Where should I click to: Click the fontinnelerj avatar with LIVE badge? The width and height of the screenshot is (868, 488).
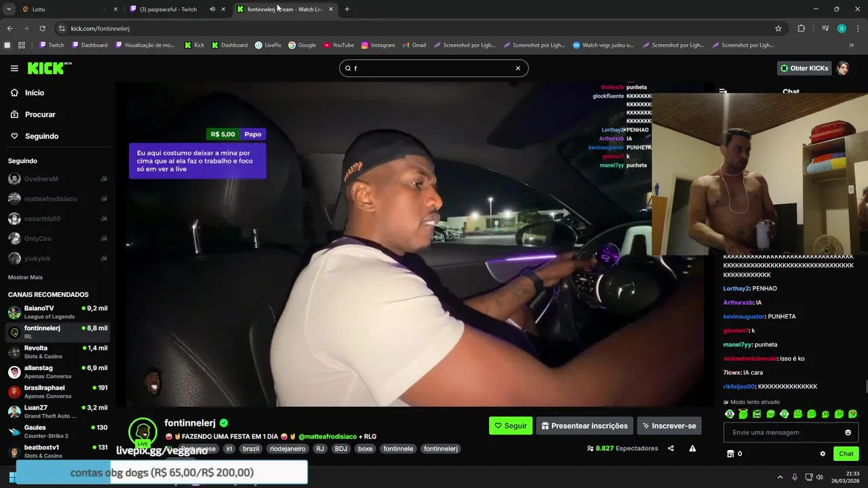click(142, 432)
